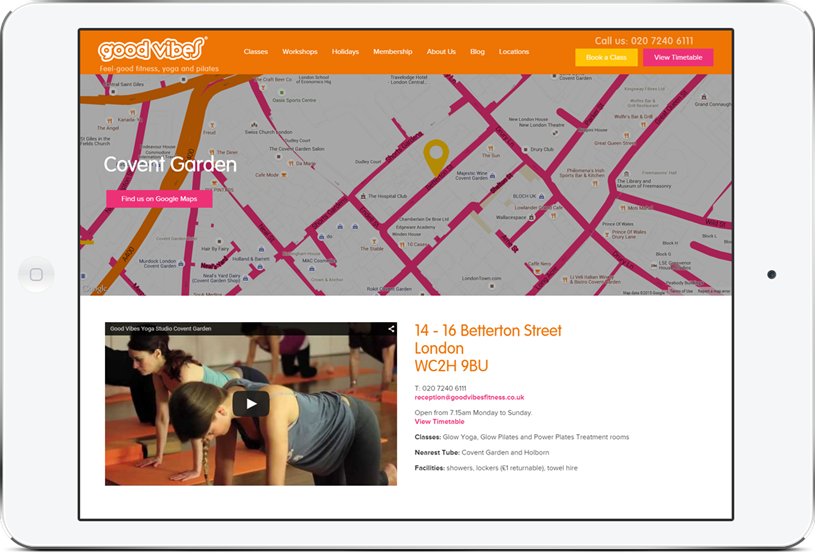Click the yellow map location pin
This screenshot has width=815, height=553.
pos(436,157)
